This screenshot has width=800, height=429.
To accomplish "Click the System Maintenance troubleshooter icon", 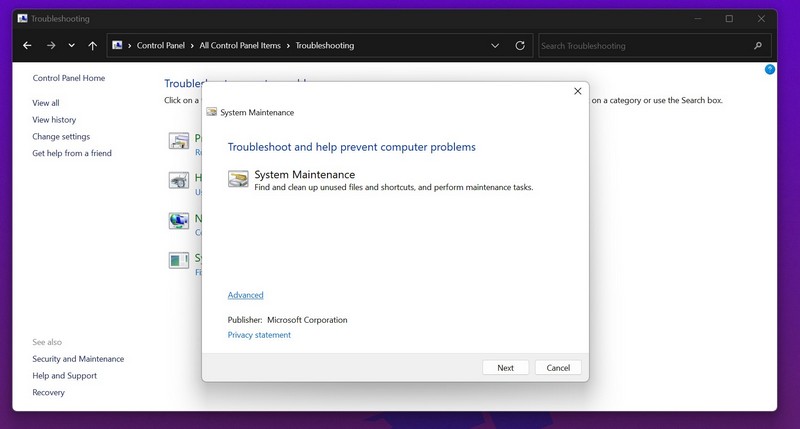I will pyautogui.click(x=238, y=179).
